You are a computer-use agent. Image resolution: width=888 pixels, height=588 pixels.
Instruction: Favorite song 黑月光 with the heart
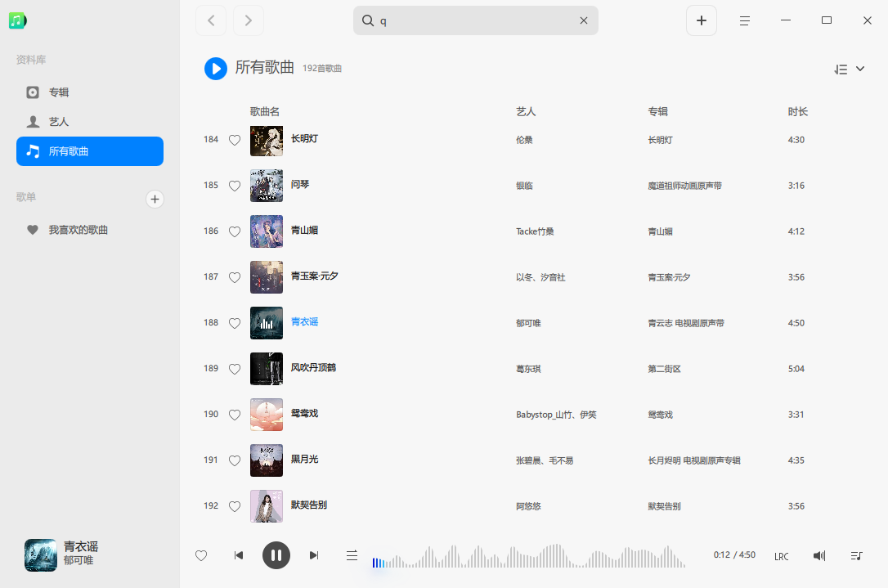[x=235, y=461]
